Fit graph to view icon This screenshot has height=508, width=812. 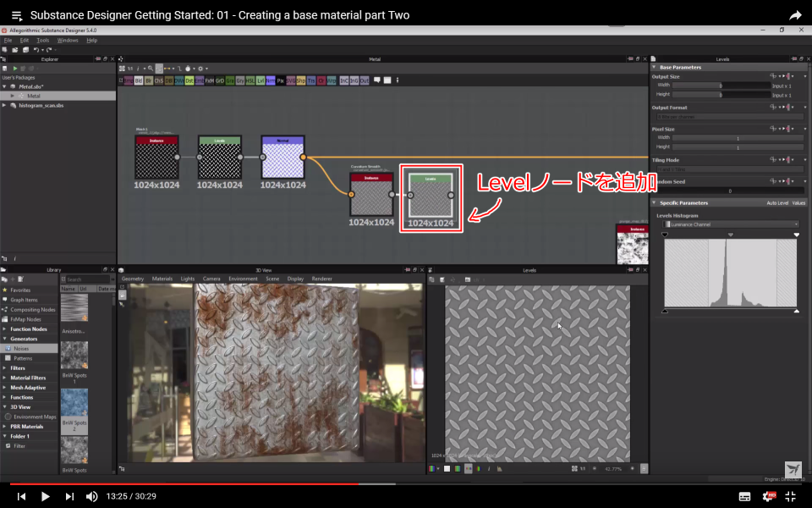pyautogui.click(x=122, y=69)
